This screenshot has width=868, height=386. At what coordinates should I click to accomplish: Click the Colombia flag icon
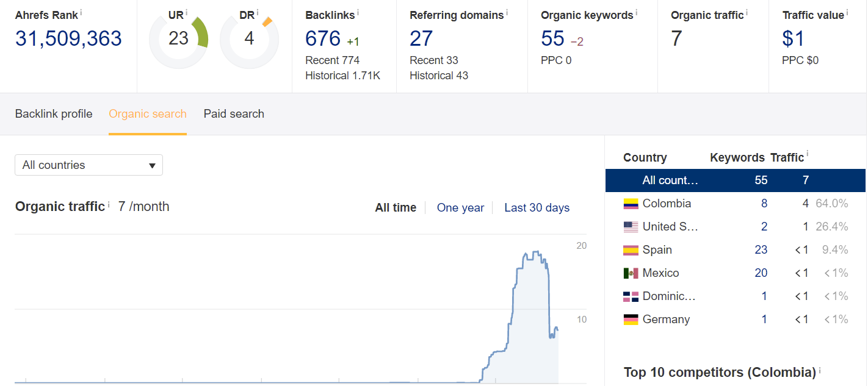631,204
